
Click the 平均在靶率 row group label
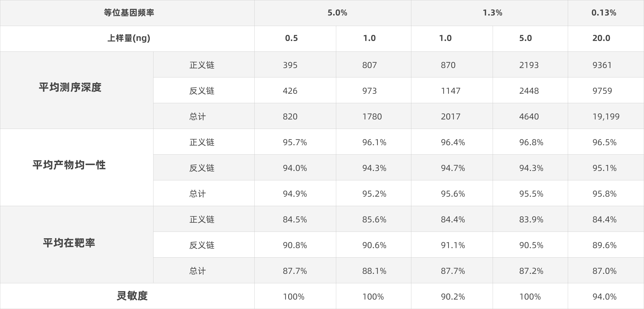click(x=69, y=243)
